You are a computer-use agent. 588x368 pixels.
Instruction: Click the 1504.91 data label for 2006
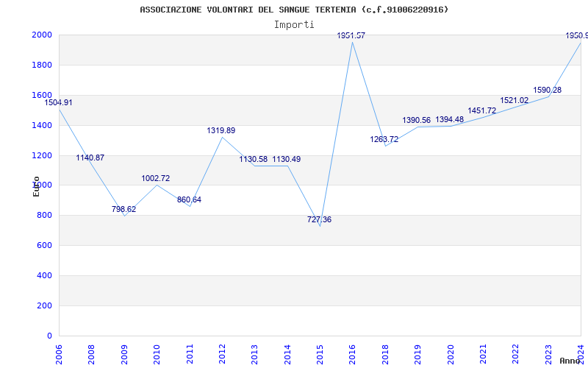[x=59, y=103]
